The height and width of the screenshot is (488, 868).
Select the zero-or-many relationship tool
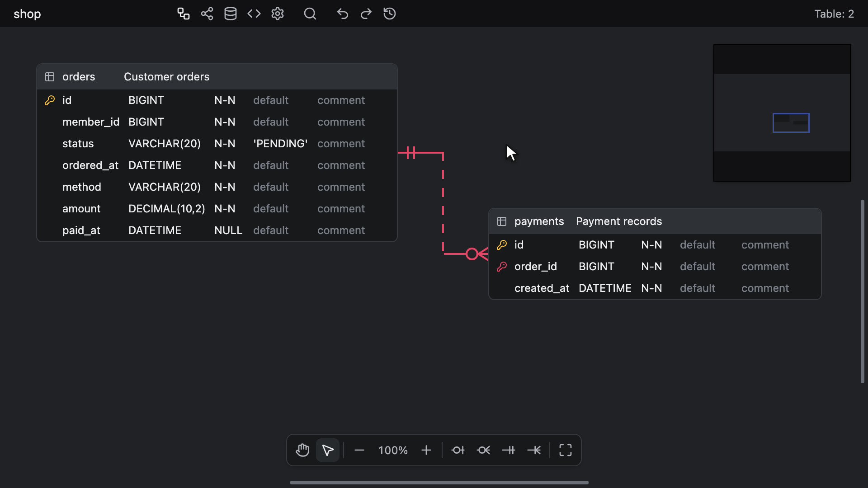483,450
